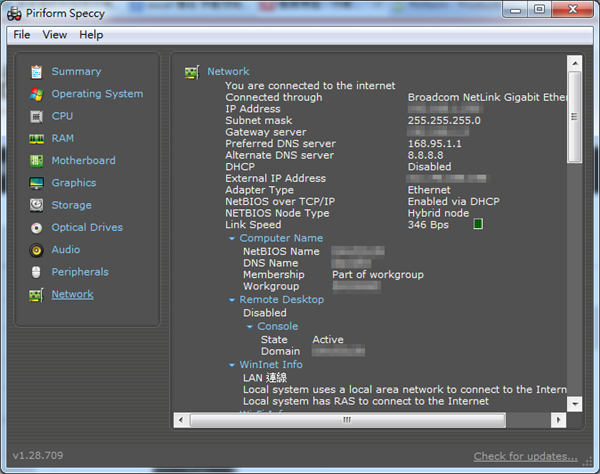Click the Operating System Windows flag icon
Image resolution: width=600 pixels, height=474 pixels.
pos(36,94)
